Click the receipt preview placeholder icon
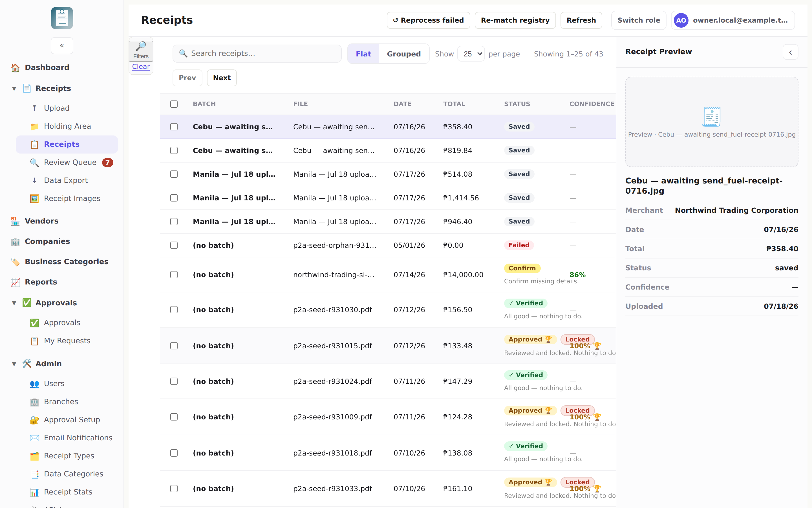The height and width of the screenshot is (508, 812). coord(712,117)
